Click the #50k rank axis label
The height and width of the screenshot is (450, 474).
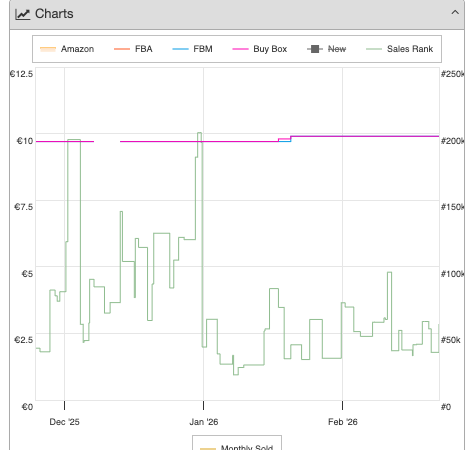click(x=450, y=340)
